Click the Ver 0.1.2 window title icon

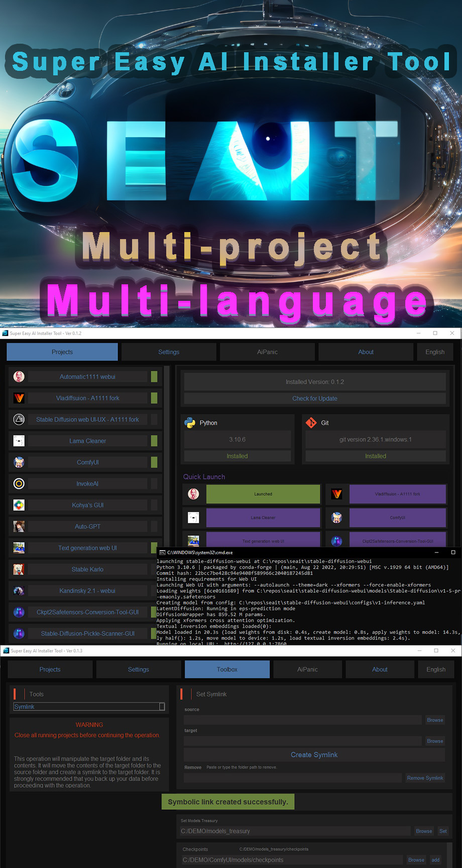(6, 333)
